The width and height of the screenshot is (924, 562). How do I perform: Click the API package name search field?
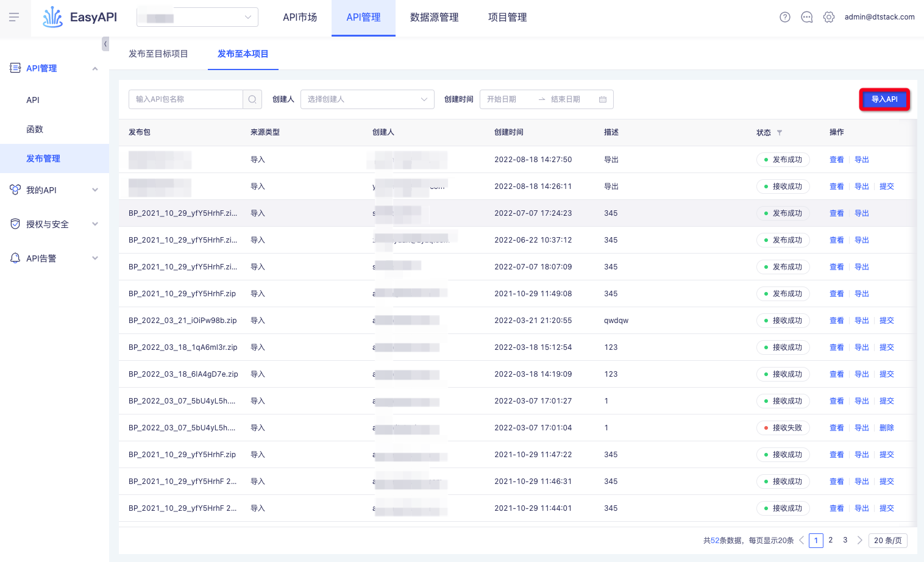click(186, 99)
